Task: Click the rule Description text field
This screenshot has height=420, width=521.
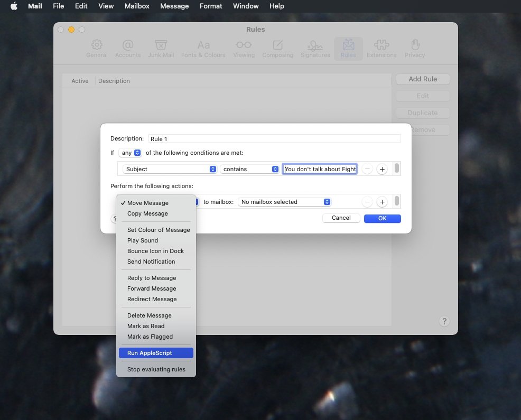Action: [x=274, y=139]
